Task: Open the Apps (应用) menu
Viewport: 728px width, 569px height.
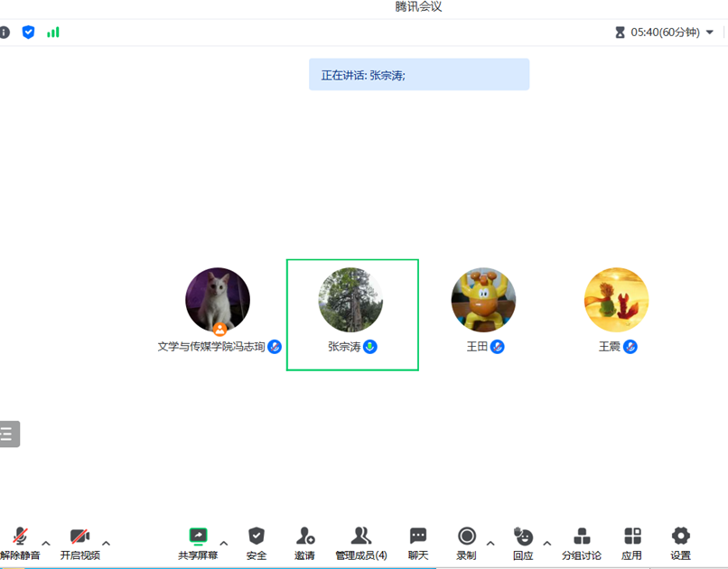Action: click(632, 543)
